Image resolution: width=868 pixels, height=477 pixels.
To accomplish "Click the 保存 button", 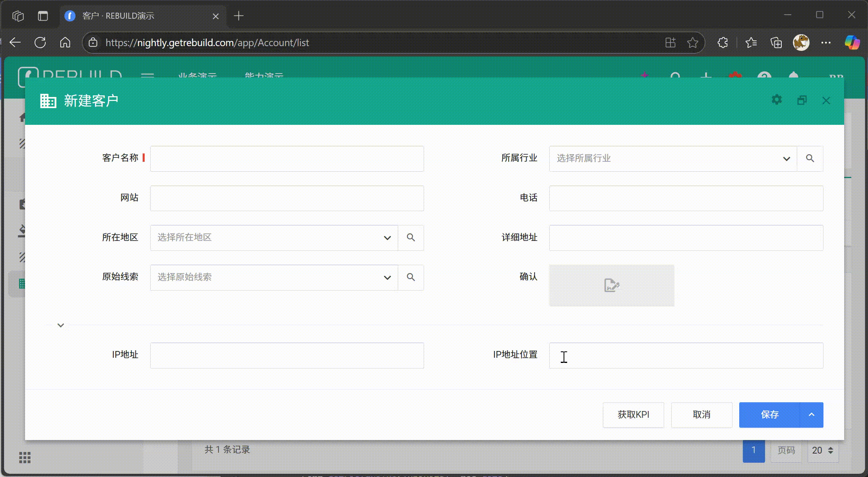I will pos(769,415).
